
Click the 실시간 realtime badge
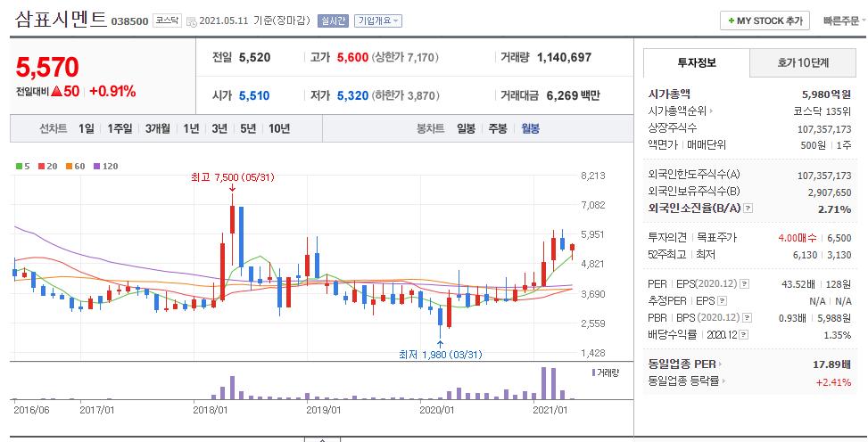pos(333,20)
